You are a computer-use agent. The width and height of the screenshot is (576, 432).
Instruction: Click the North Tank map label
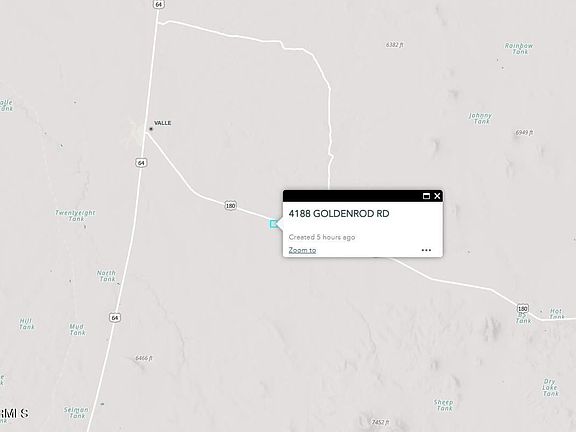point(107,276)
